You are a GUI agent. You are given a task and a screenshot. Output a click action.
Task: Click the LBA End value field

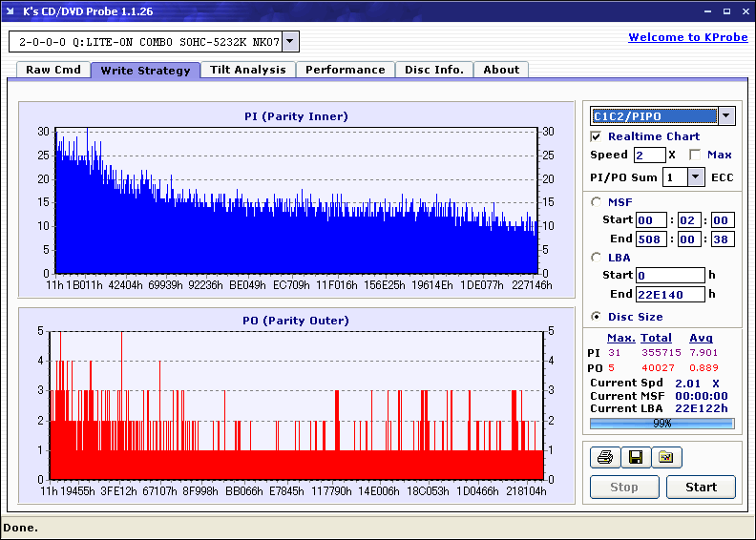coord(670,294)
